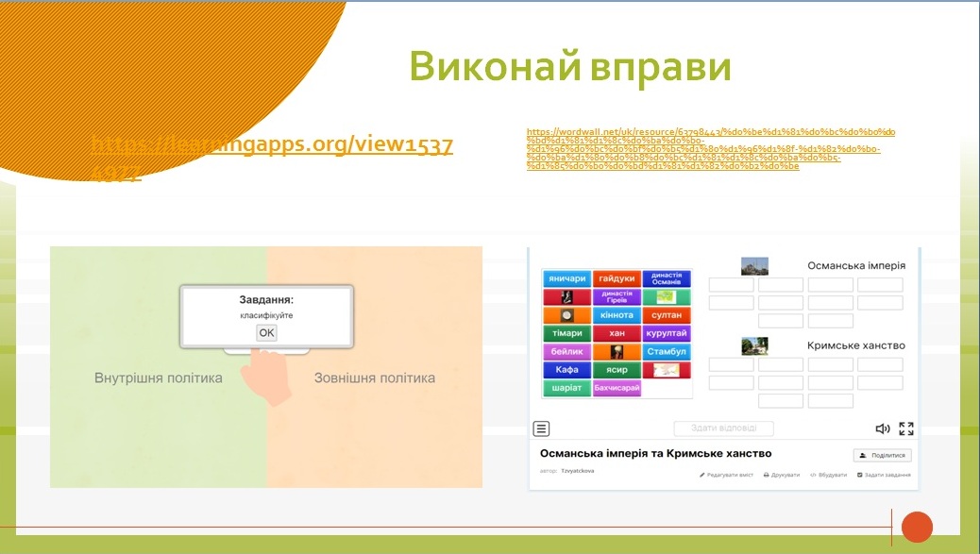Select the курултай tile
The width and height of the screenshot is (980, 554).
click(667, 333)
